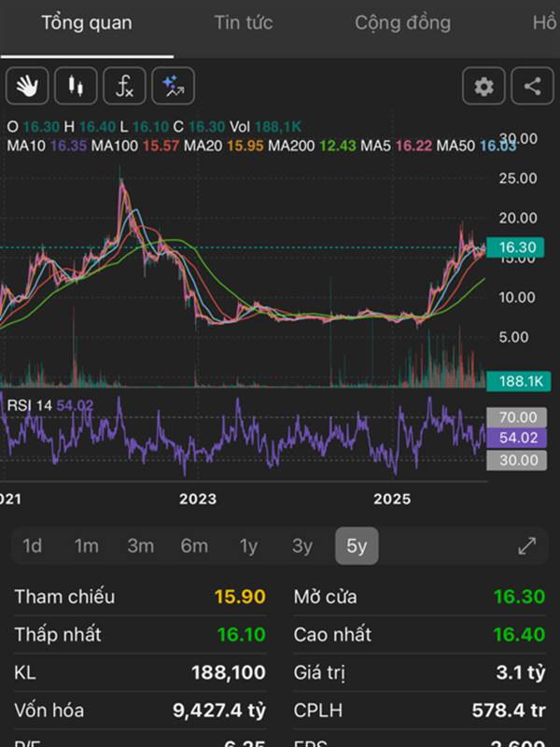Open chart settings gear
This screenshot has height=747, width=560.
[x=483, y=87]
